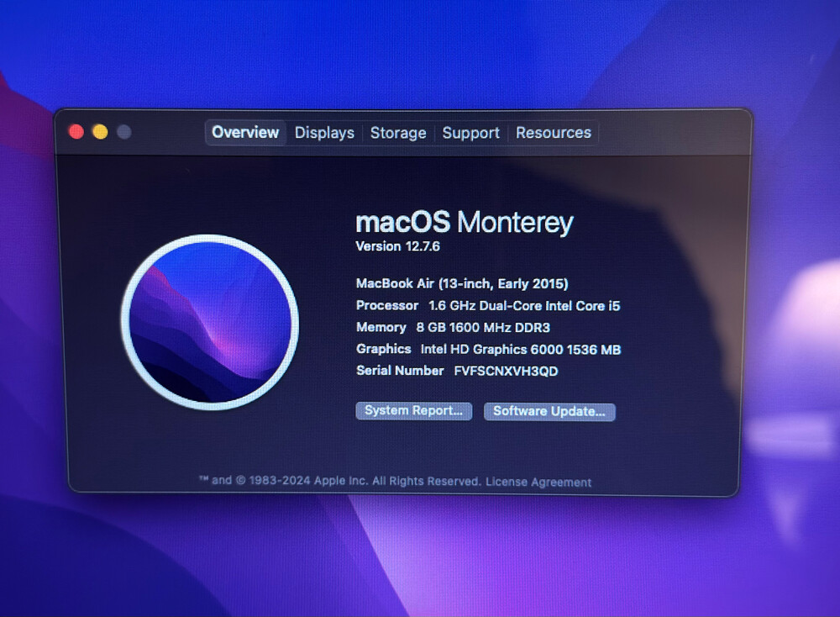Click the Serial Number label
Screen dimensions: 840x617
tap(400, 371)
